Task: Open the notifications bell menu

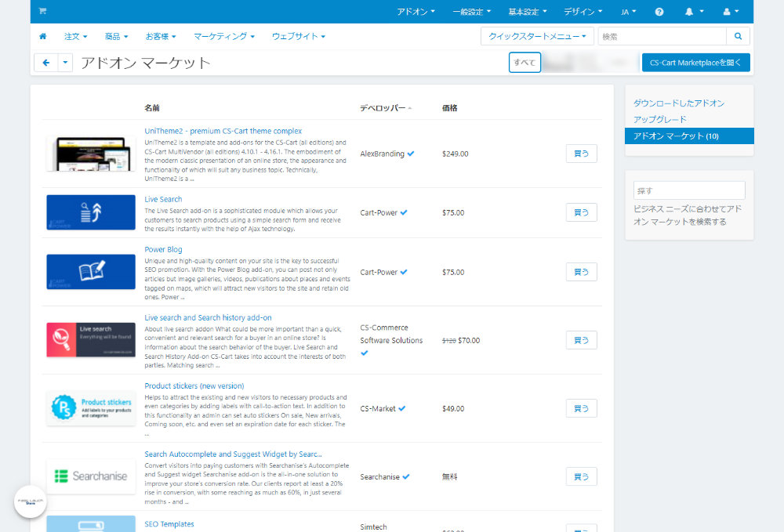Action: [694, 12]
